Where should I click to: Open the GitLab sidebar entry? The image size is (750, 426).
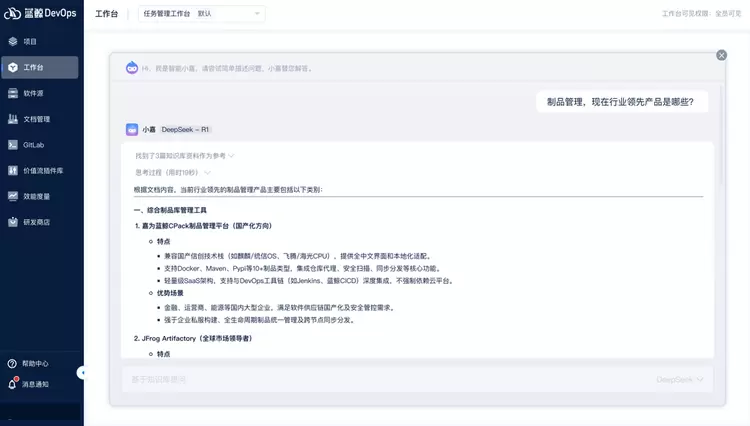[33, 145]
